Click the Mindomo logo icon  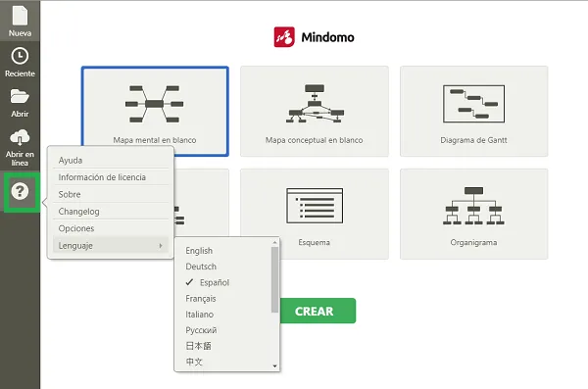point(284,37)
